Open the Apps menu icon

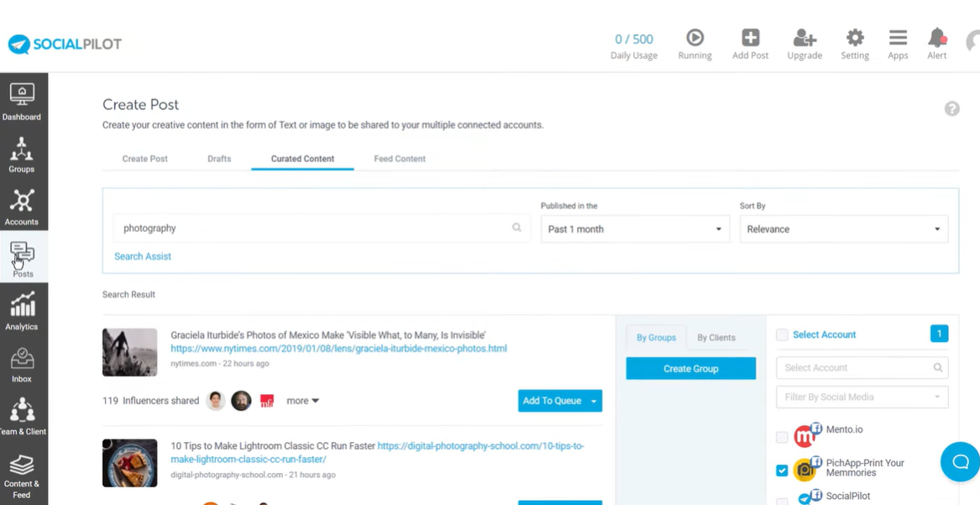pyautogui.click(x=899, y=38)
